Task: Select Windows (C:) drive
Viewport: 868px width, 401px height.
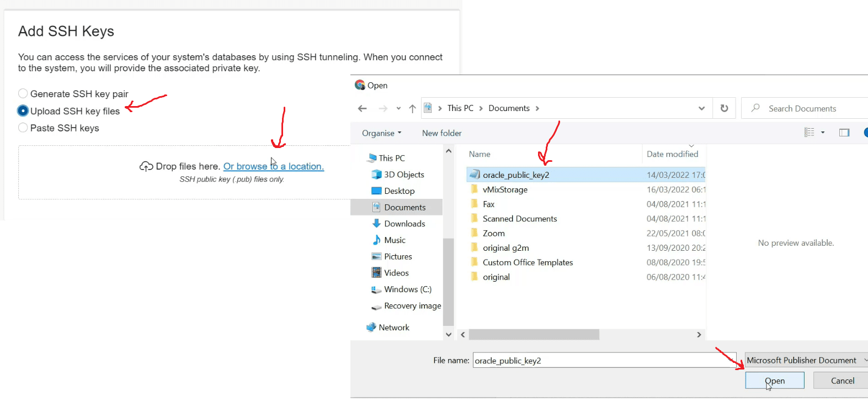Action: coord(408,289)
